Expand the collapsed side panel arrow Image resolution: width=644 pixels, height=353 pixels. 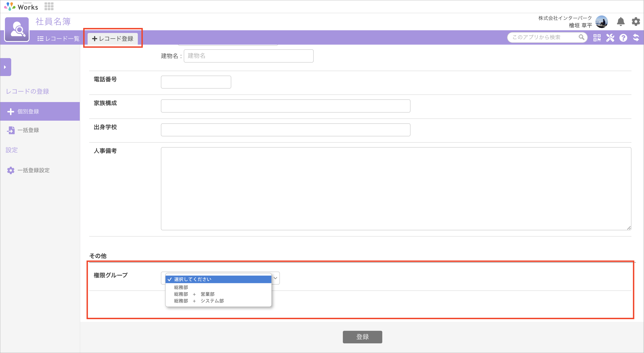pyautogui.click(x=6, y=67)
